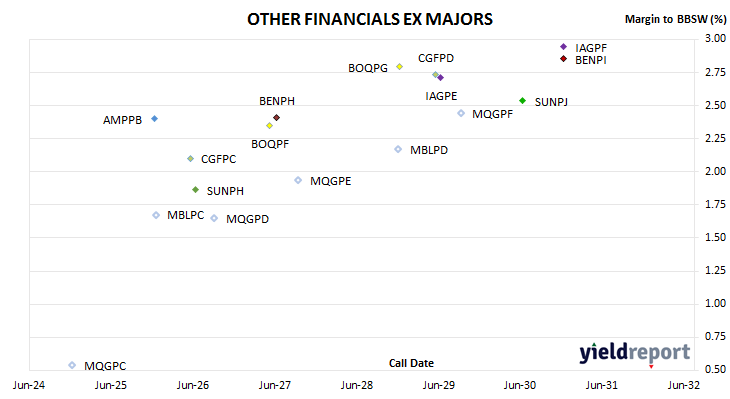
Task: Click the yieldreport logo
Action: 635,353
